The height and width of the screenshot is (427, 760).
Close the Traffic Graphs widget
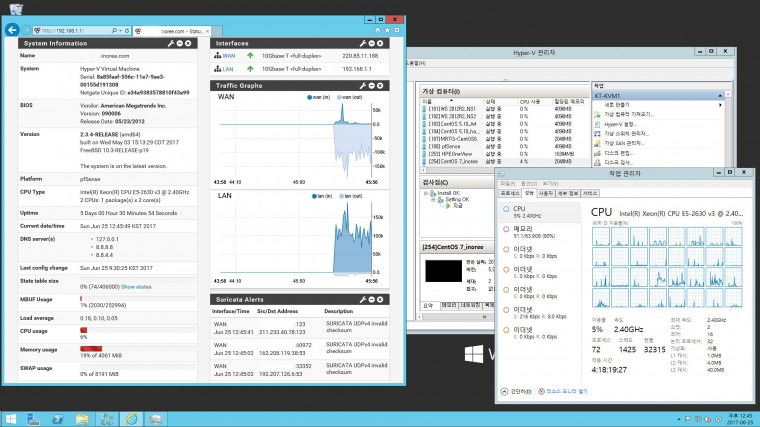click(x=380, y=86)
